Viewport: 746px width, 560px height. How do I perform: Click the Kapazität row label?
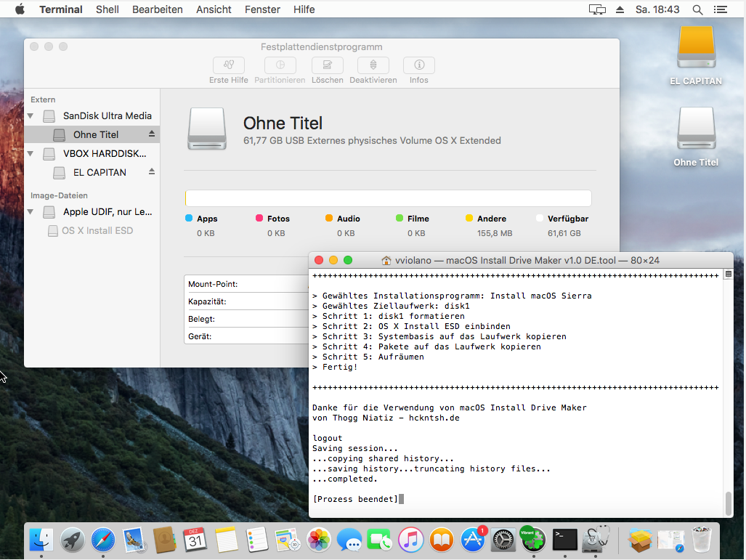pos(207,301)
